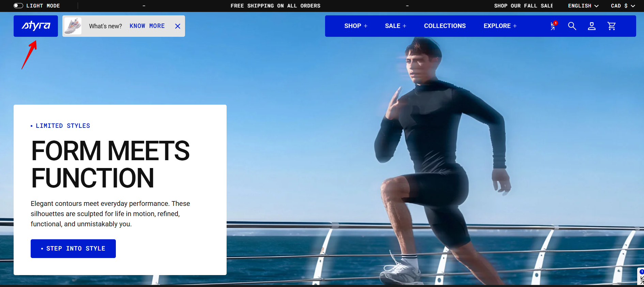Dismiss the What's new banner
The image size is (644, 287).
178,26
